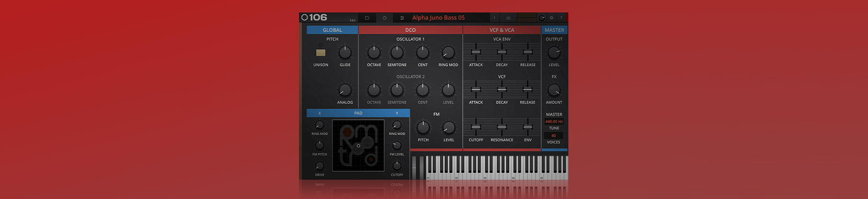
Task: Click the Analog knob
Action: tap(345, 90)
